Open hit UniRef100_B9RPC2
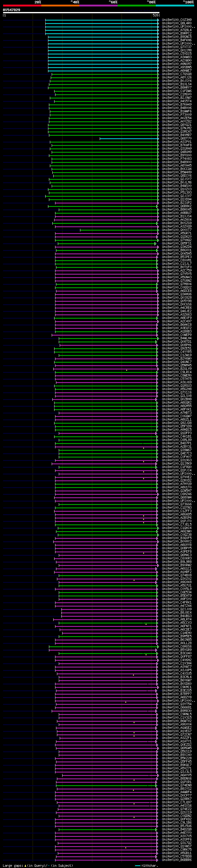 177,33
